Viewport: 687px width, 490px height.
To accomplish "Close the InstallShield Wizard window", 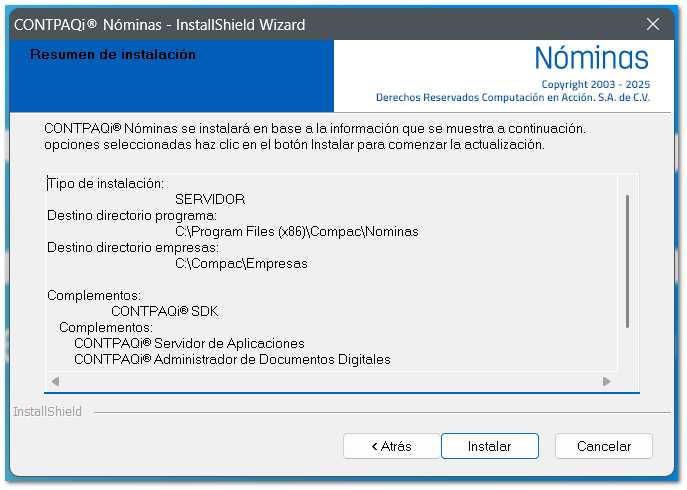I will coord(653,24).
